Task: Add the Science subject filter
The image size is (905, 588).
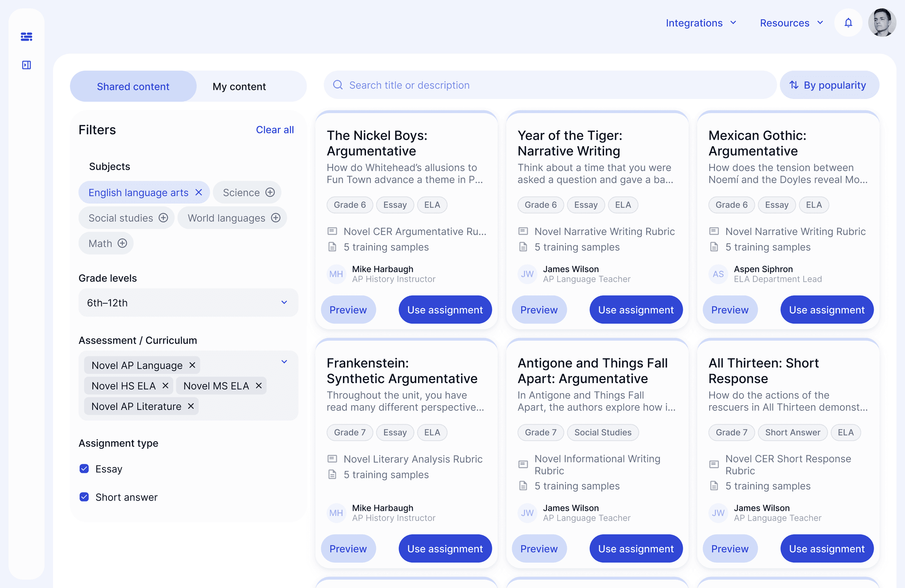Action: point(270,192)
